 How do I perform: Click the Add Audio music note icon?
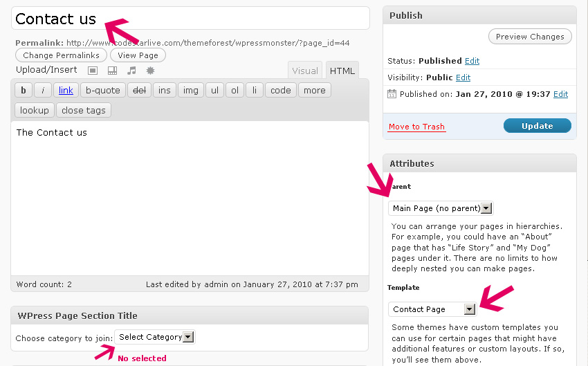pyautogui.click(x=131, y=71)
